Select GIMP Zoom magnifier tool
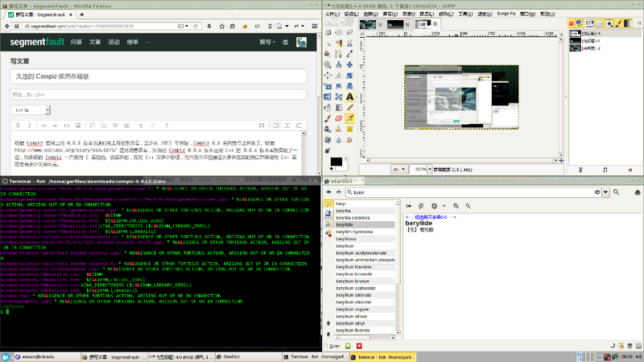This screenshot has width=644, height=362. click(x=328, y=64)
